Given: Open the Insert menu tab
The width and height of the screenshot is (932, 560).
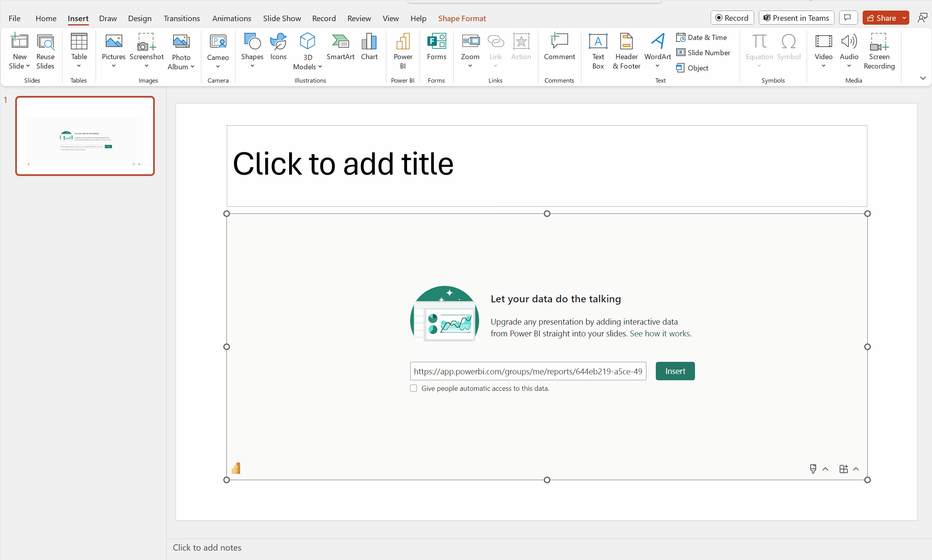Looking at the screenshot, I should coord(78,18).
